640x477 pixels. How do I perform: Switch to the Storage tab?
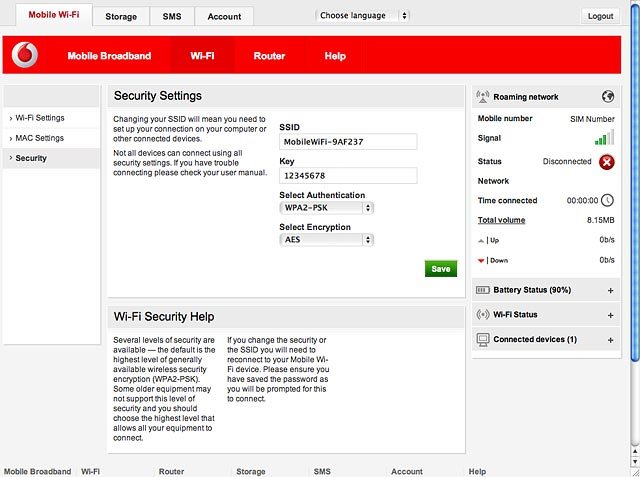[x=121, y=16]
